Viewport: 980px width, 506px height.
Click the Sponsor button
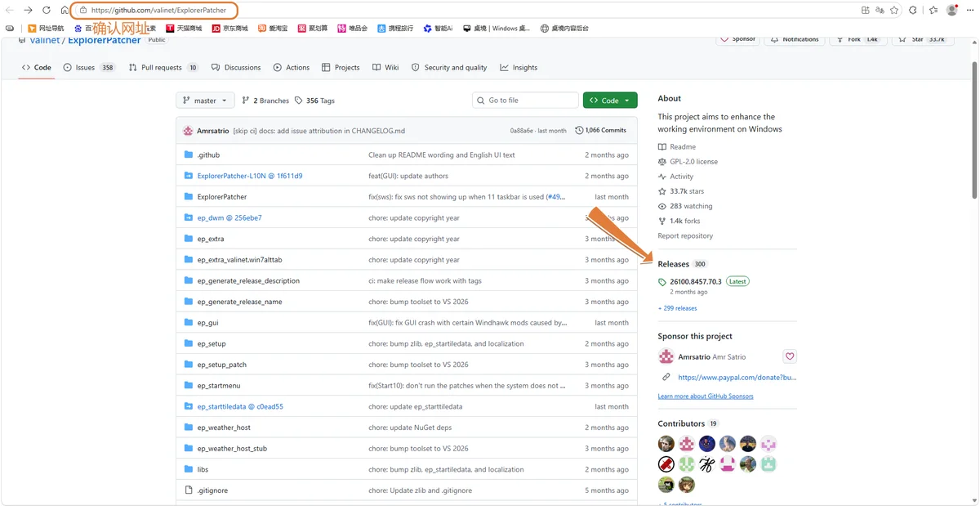[x=739, y=38]
